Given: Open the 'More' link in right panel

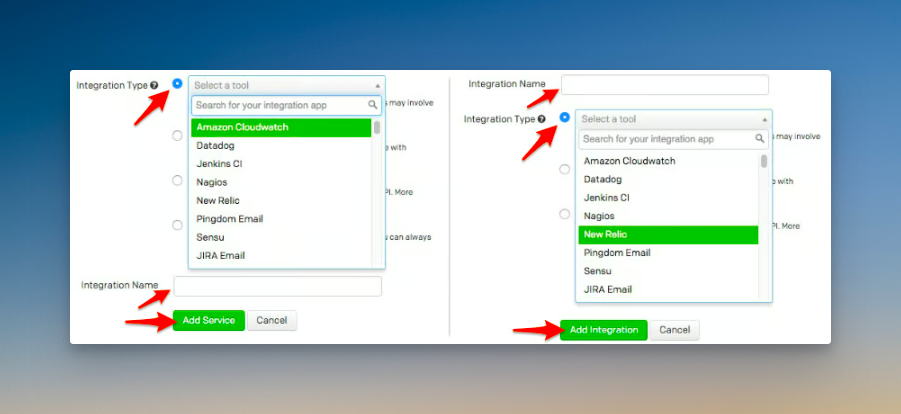Looking at the screenshot, I should tap(791, 226).
